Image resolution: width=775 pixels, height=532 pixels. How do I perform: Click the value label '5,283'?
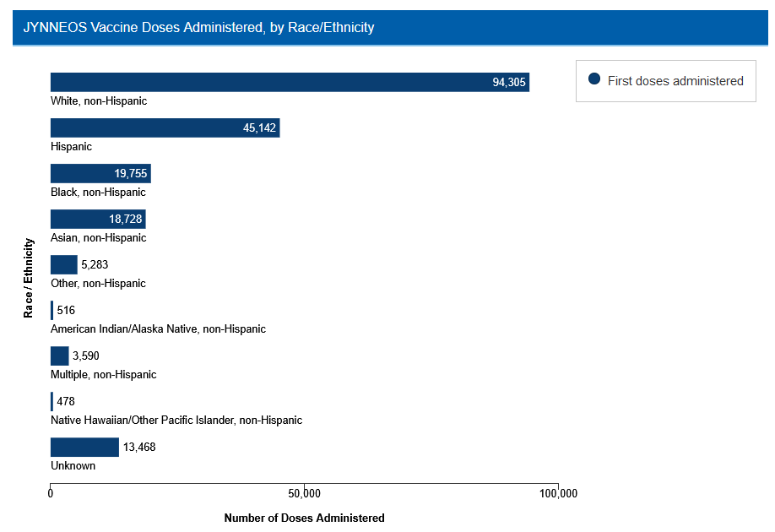coord(95,264)
